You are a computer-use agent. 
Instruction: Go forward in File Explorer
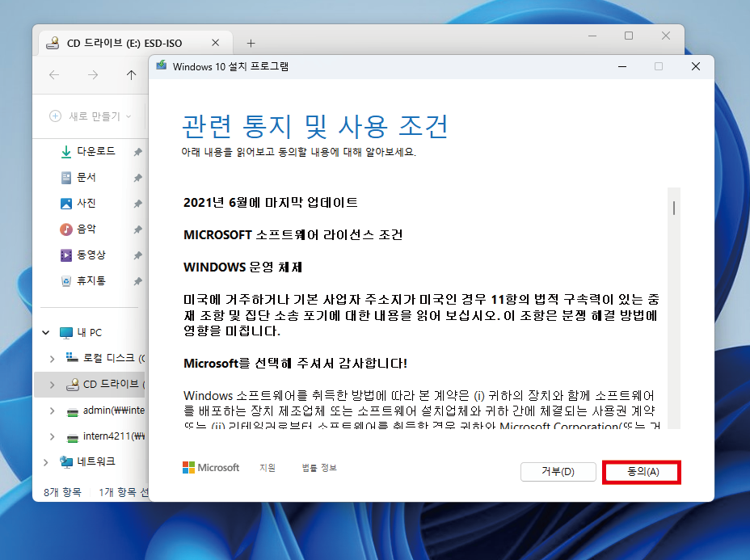[x=93, y=74]
